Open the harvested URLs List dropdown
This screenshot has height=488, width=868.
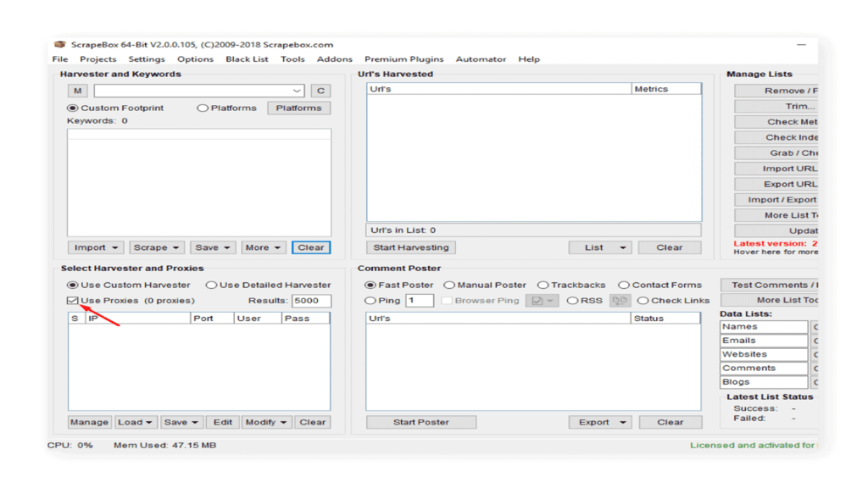[x=600, y=247]
